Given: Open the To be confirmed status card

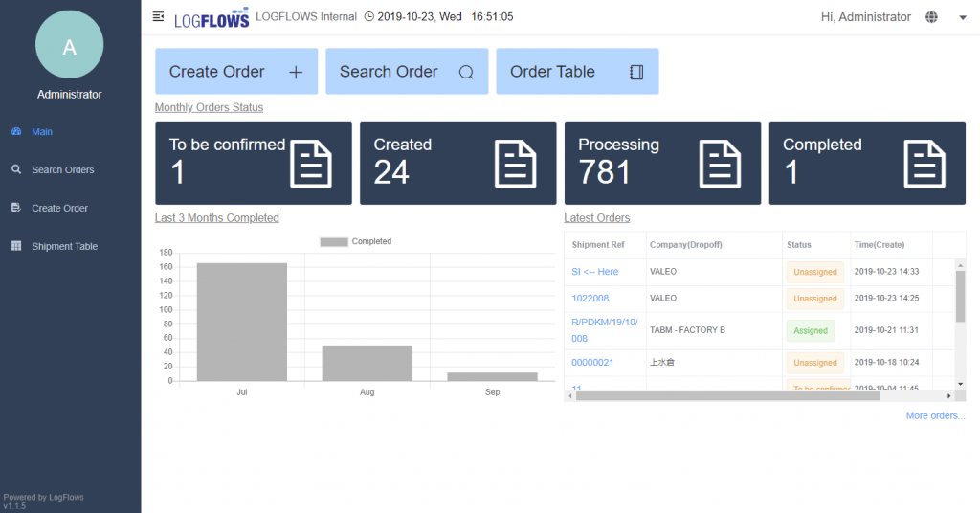Looking at the screenshot, I should 253,163.
